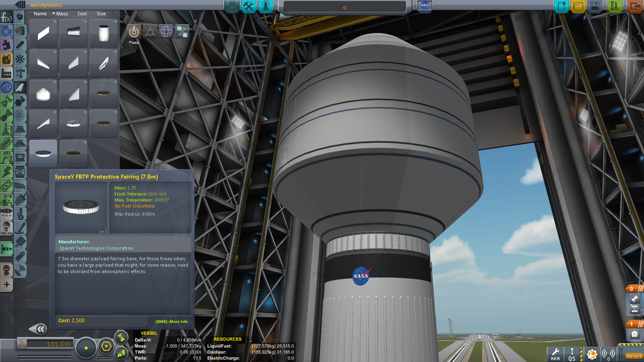Sort parts by Size

tap(101, 14)
